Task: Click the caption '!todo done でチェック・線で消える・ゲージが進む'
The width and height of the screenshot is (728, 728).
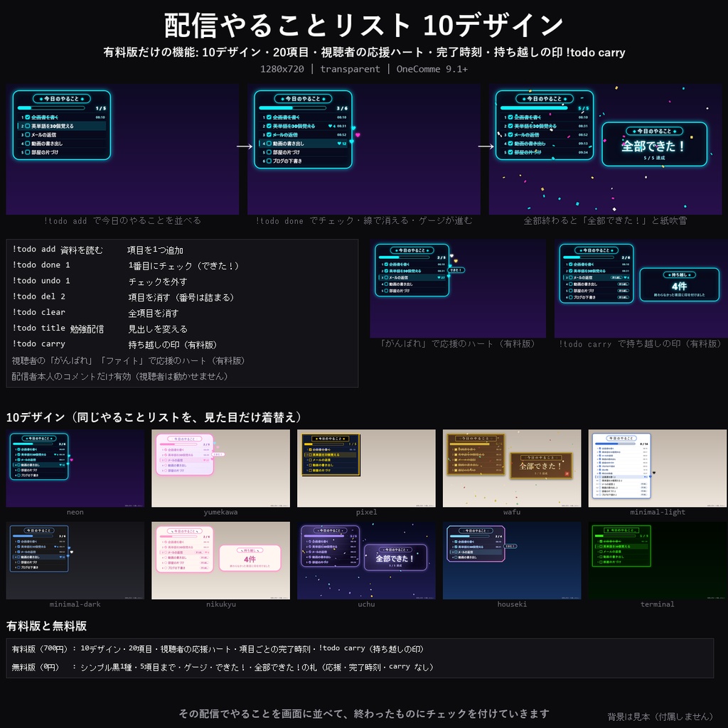Action: pos(364,221)
